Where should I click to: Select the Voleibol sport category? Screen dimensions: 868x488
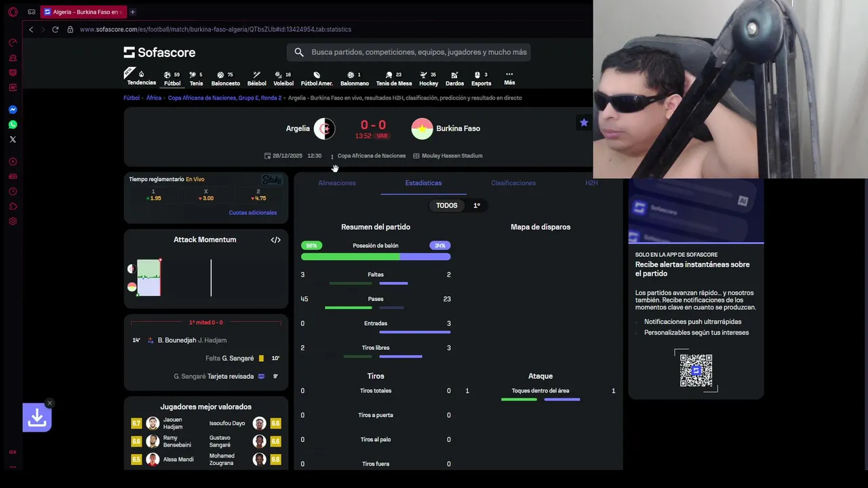(283, 79)
